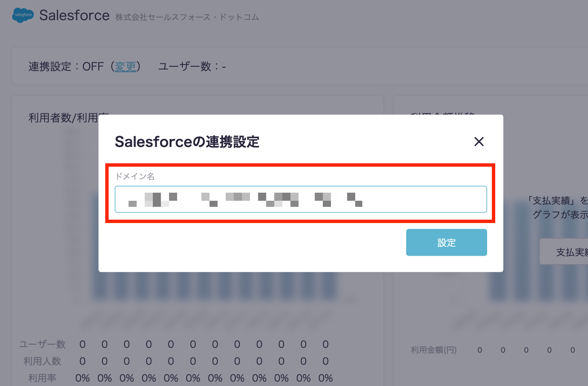Screen dimensions: 588x386
Task: Select the ユーザー数 row label in table
Action: pos(42,344)
